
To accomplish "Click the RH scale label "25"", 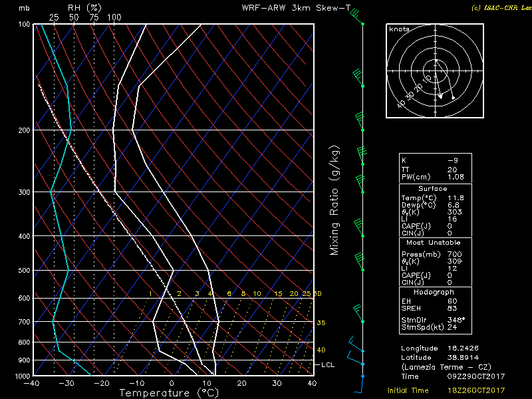I will (54, 17).
